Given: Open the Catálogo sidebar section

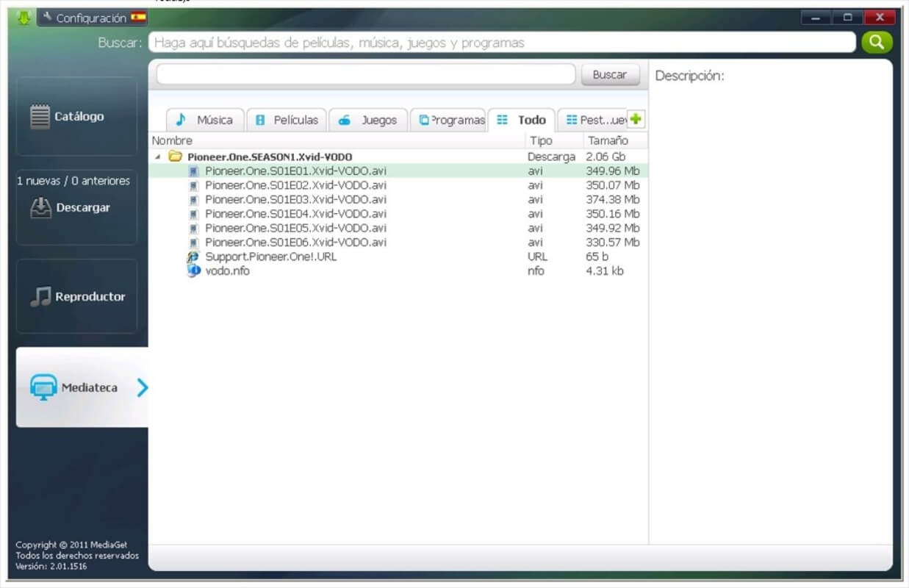Looking at the screenshot, I should click(76, 116).
